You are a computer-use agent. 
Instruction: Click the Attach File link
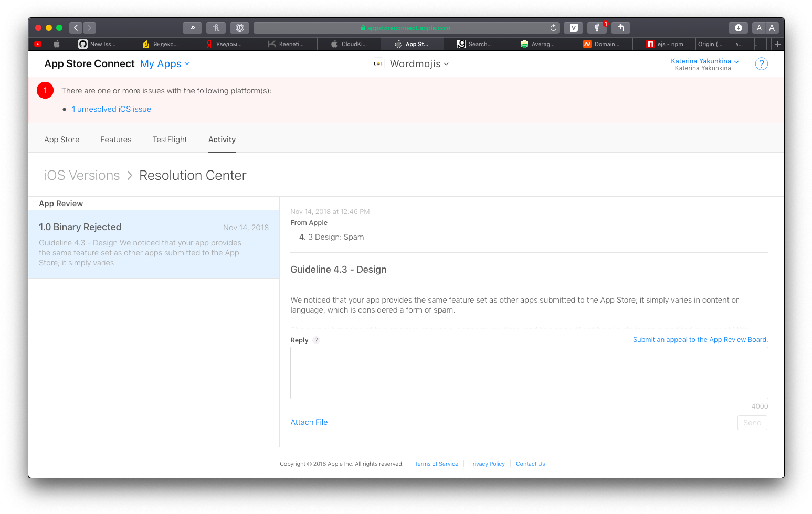coord(309,422)
